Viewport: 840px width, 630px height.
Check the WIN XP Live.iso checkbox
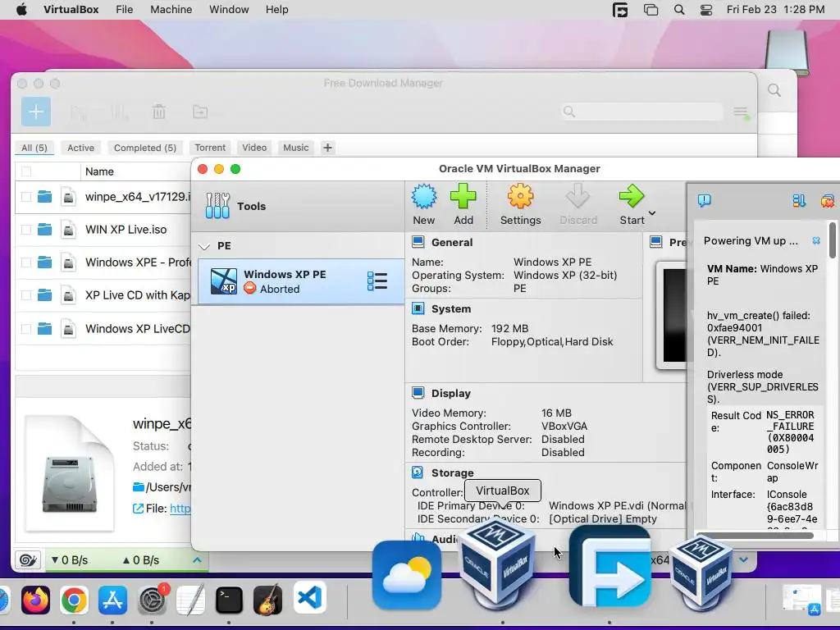(x=25, y=230)
